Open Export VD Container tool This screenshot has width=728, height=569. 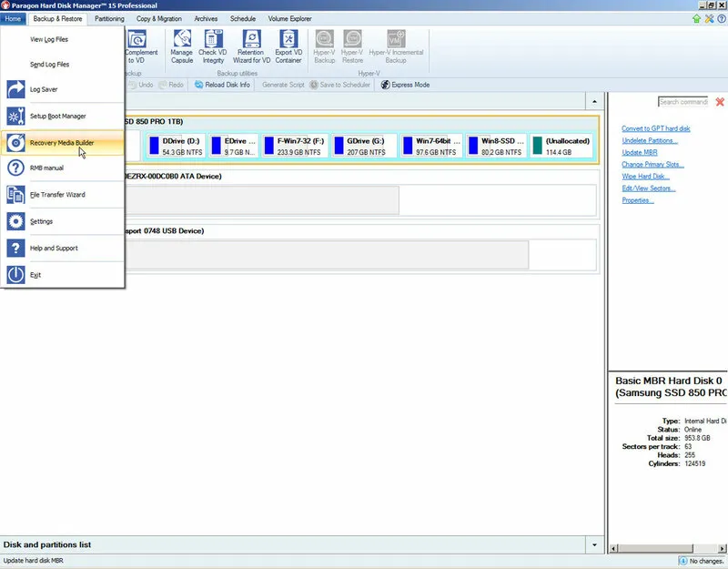tap(288, 47)
